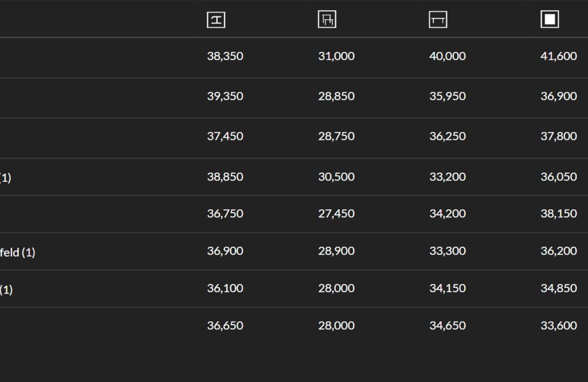Click the balance beam column icon
Image resolution: width=588 pixels, height=382 pixels.
point(438,20)
